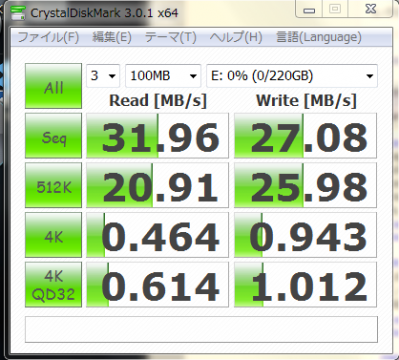The height and width of the screenshot is (360, 399).
Task: Click the Read [MB/s] column header
Action: 158,101
